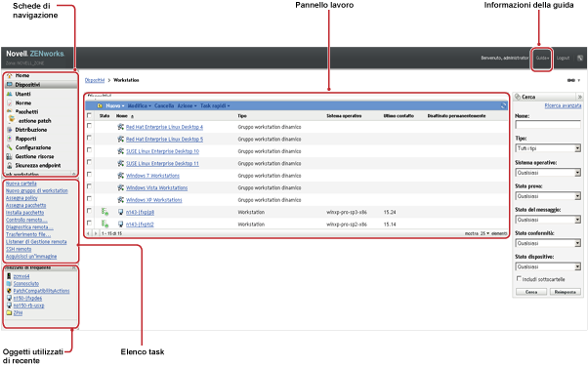
Task: Click the Nuova cartella task link
Action: 21,183
